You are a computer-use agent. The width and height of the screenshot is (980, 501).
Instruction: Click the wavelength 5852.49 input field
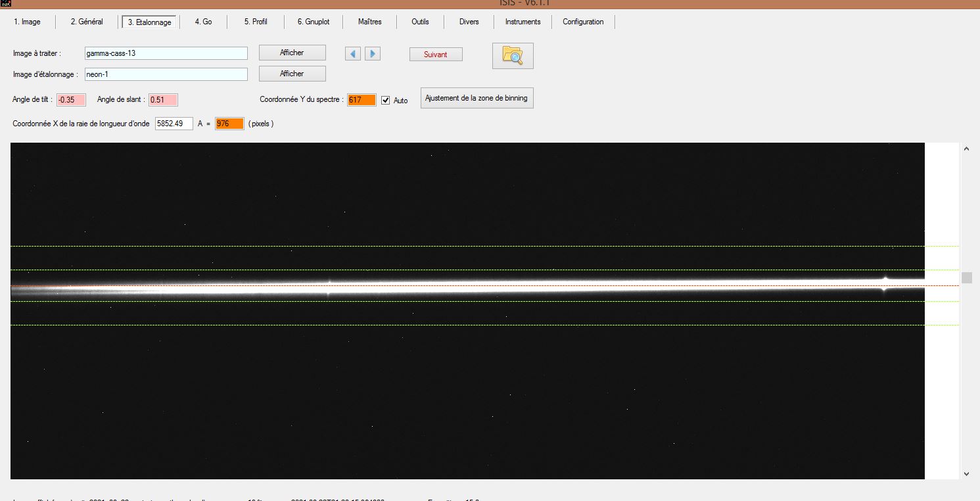tap(174, 124)
